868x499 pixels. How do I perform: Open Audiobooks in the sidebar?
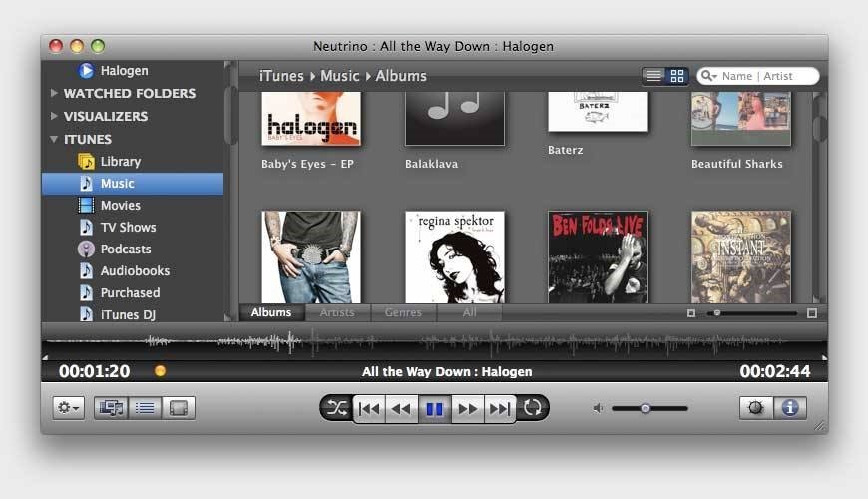click(133, 270)
